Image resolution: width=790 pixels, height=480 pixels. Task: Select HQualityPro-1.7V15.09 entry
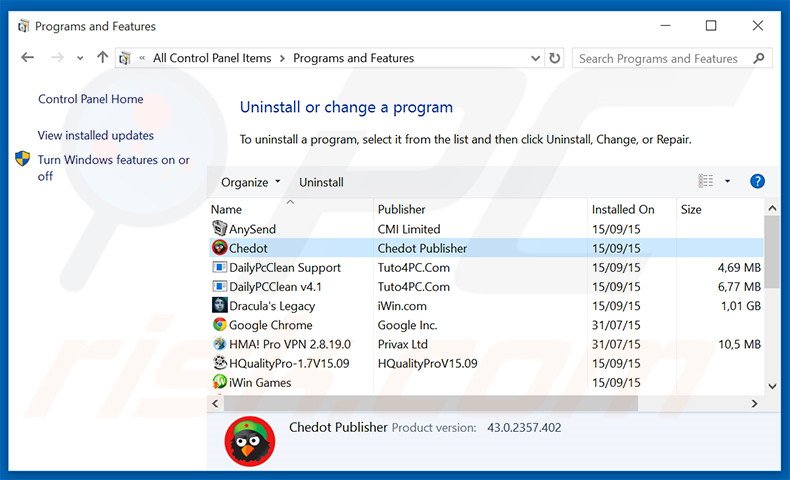289,363
